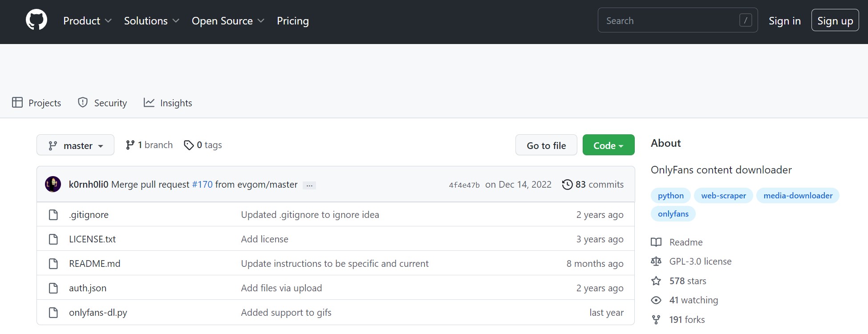Image resolution: width=868 pixels, height=334 pixels.
Task: Click the slash shortcut key icon in Search
Action: pyautogui.click(x=746, y=20)
